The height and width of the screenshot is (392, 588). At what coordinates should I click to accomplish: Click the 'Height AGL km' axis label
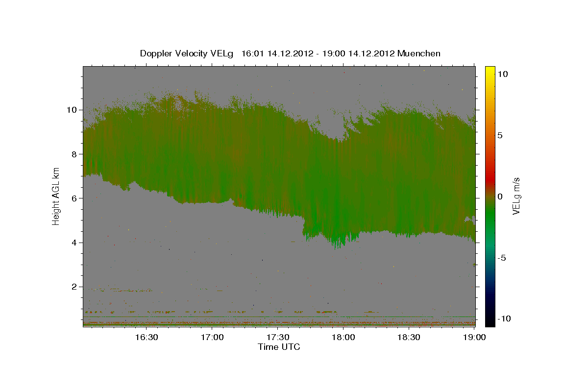[x=56, y=196]
